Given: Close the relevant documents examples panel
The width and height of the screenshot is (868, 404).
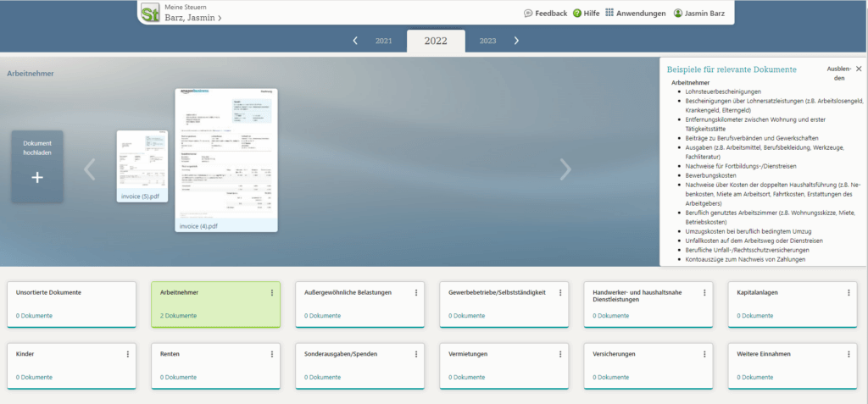Looking at the screenshot, I should [859, 69].
